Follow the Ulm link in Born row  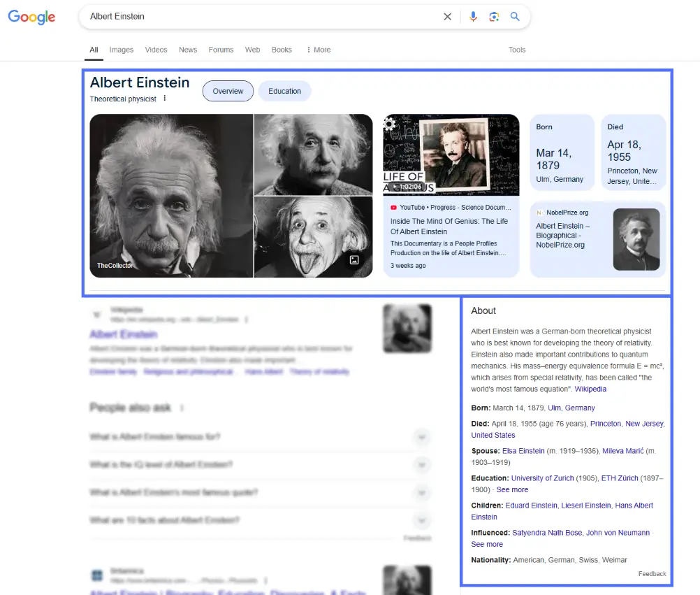(x=555, y=408)
